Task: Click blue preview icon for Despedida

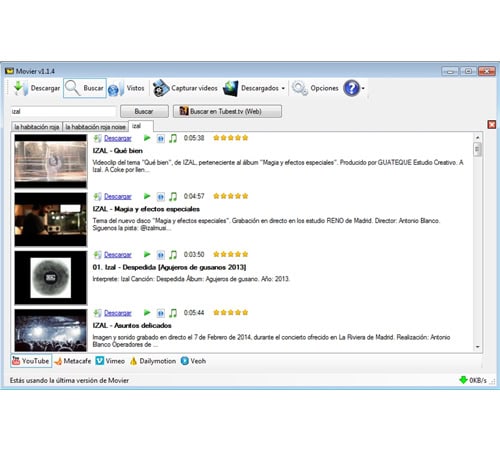Action: click(161, 255)
